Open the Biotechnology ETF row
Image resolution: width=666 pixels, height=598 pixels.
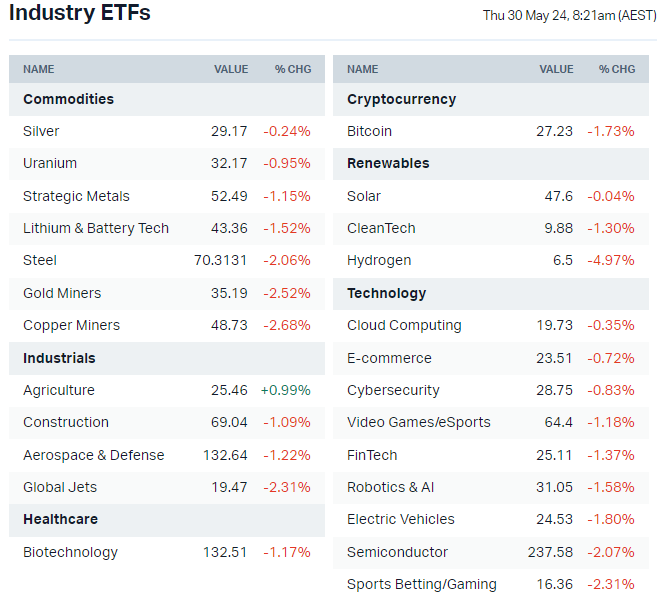tap(70, 552)
